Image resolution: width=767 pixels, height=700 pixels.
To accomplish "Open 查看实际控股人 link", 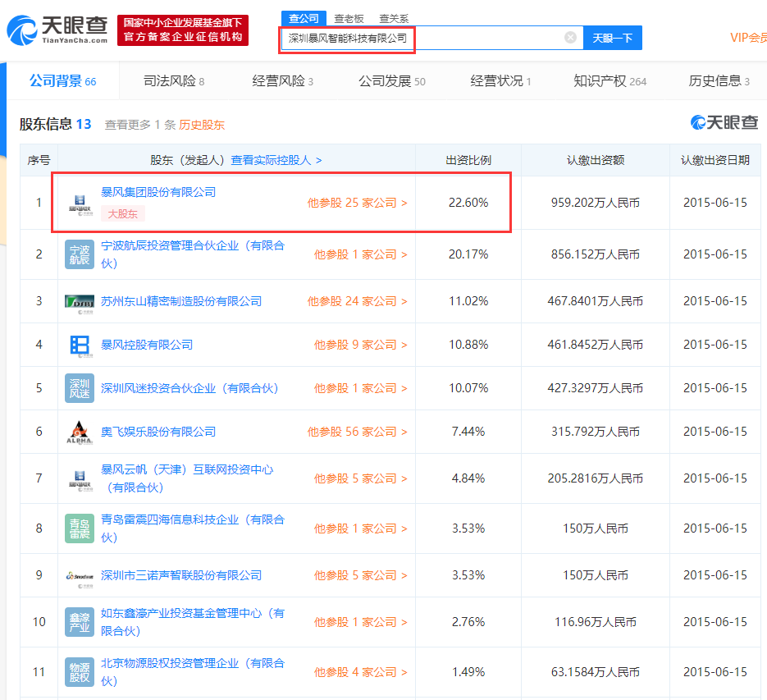I will [276, 160].
